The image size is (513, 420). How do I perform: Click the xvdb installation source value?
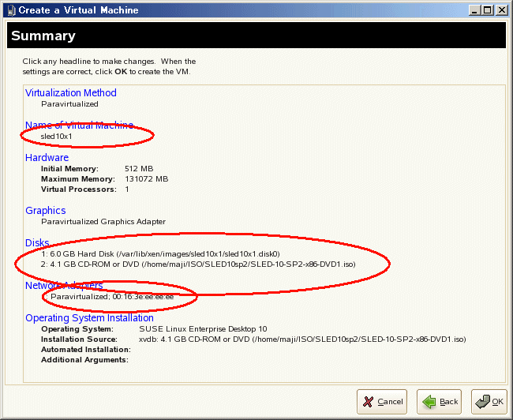(302, 339)
